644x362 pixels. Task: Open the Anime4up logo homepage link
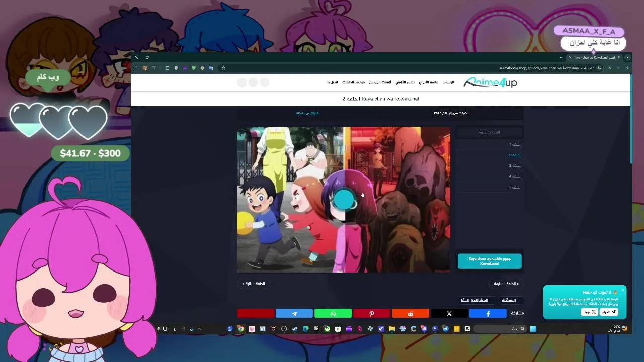(490, 82)
